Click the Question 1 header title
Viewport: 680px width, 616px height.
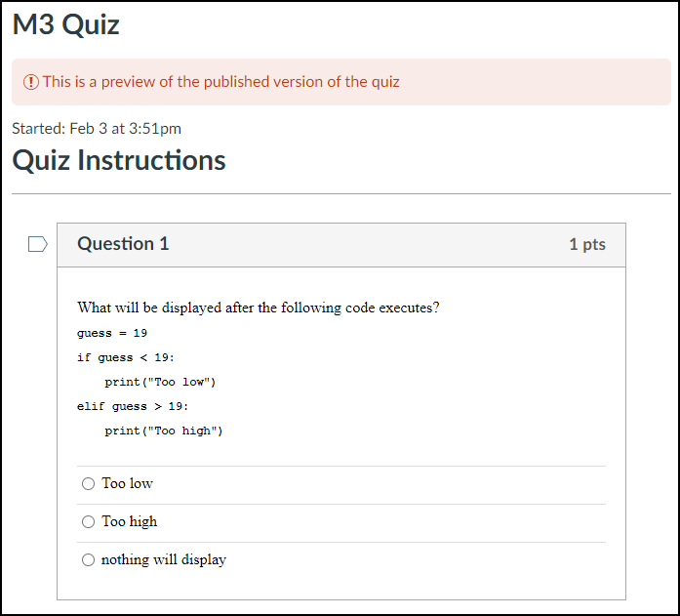point(123,244)
